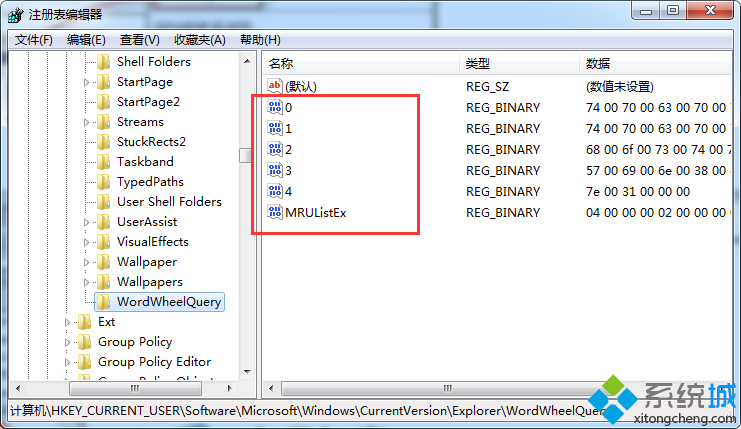The width and height of the screenshot is (741, 429).
Task: Click tree pane horizontal scrollbar thumb
Action: pos(135,388)
